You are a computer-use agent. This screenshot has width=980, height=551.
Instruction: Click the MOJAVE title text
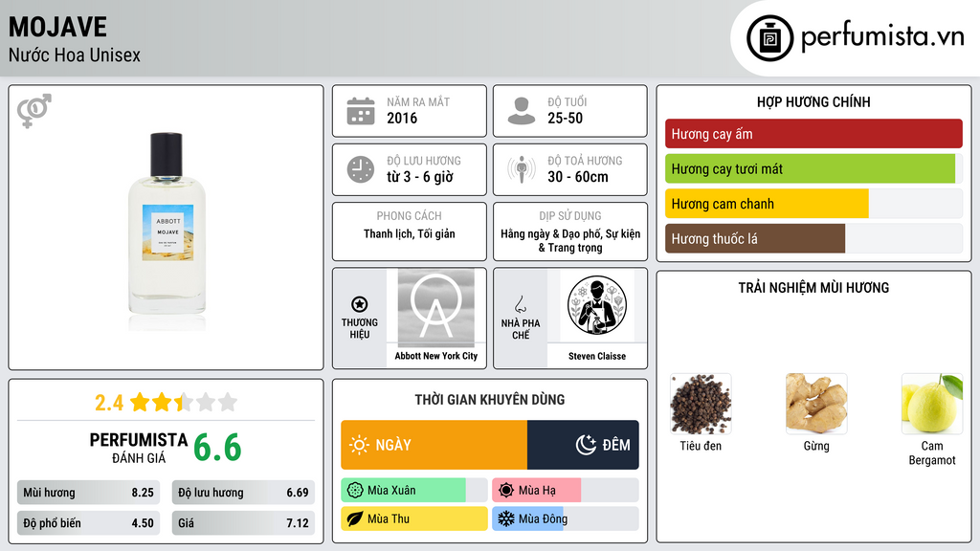click(57, 27)
